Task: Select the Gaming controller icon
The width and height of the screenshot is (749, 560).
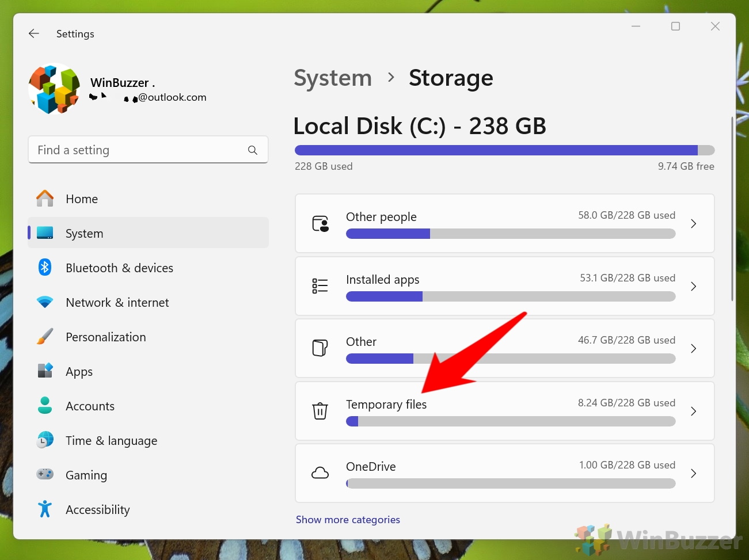Action: (45, 474)
